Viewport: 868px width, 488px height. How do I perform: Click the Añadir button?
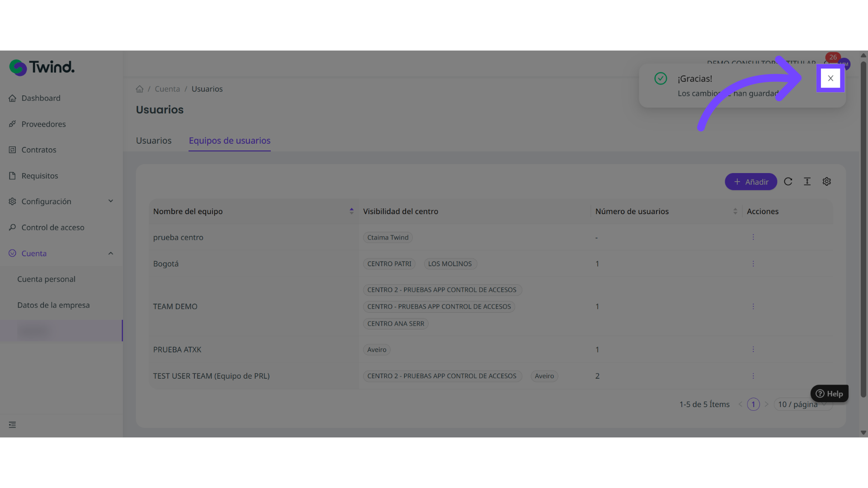751,182
